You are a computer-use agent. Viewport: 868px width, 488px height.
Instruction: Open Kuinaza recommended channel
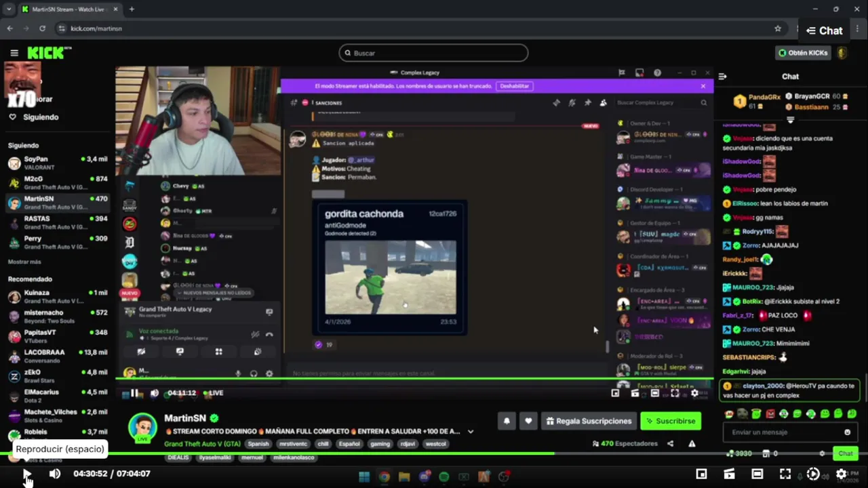pyautogui.click(x=58, y=296)
